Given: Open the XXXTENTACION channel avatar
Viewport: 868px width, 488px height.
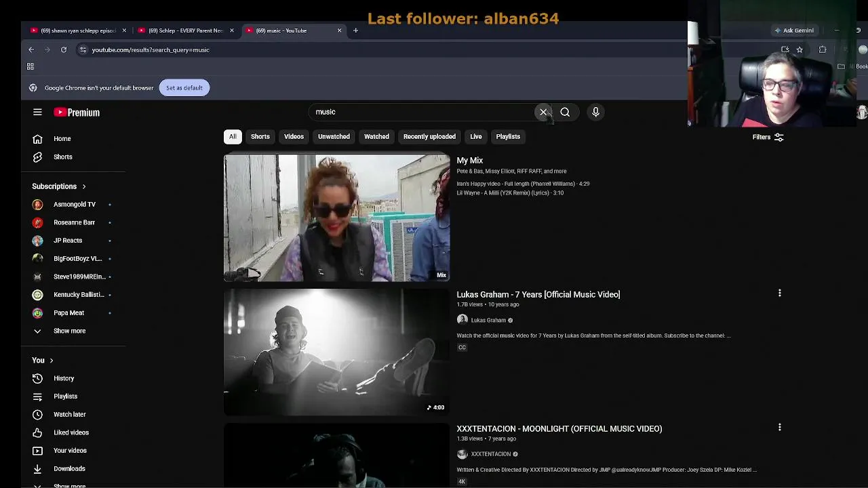Looking at the screenshot, I should coord(462,454).
